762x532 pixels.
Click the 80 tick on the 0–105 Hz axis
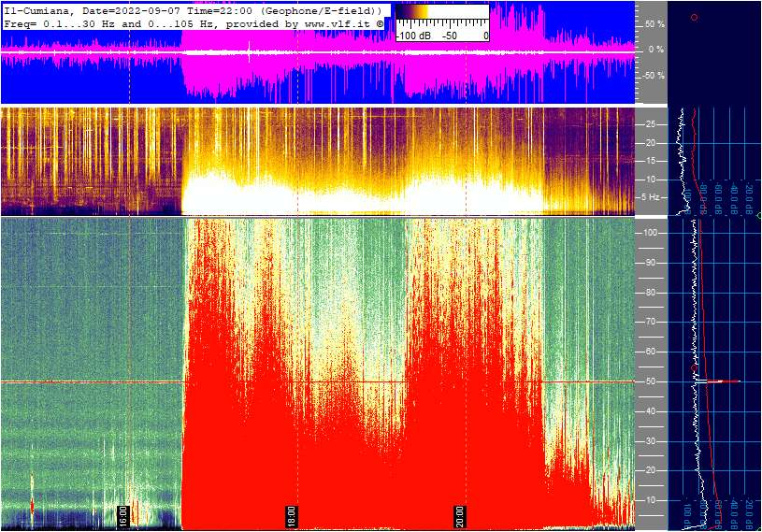click(x=650, y=293)
